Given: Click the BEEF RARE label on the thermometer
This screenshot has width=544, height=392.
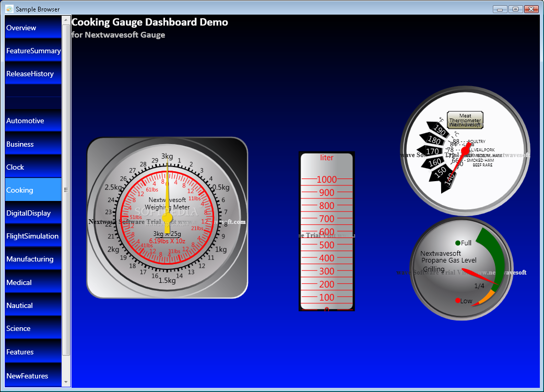Looking at the screenshot, I should (482, 165).
